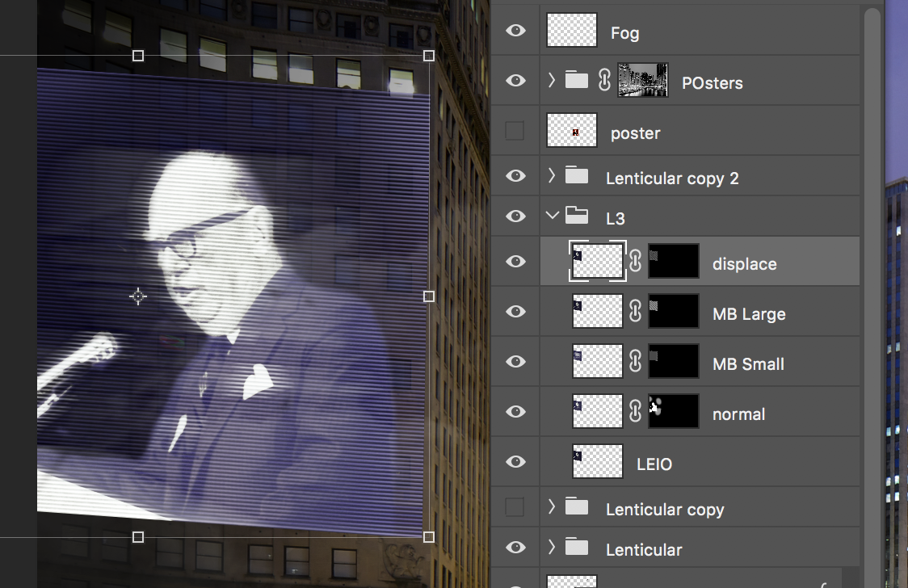Toggle MB Large layer visibility
Screen dimensions: 908x588
(515, 311)
